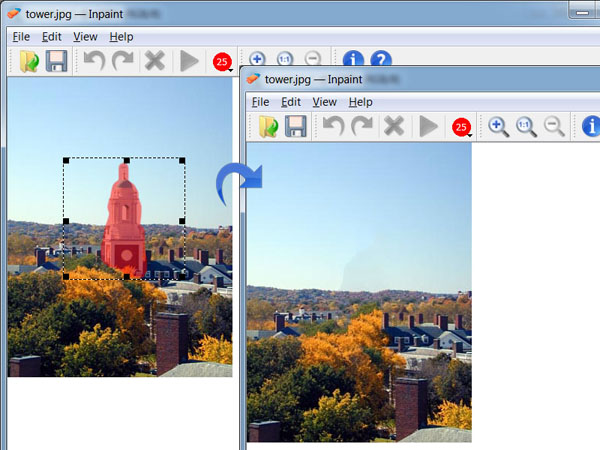Expand marker size 25 dropdown in front window

point(461,127)
